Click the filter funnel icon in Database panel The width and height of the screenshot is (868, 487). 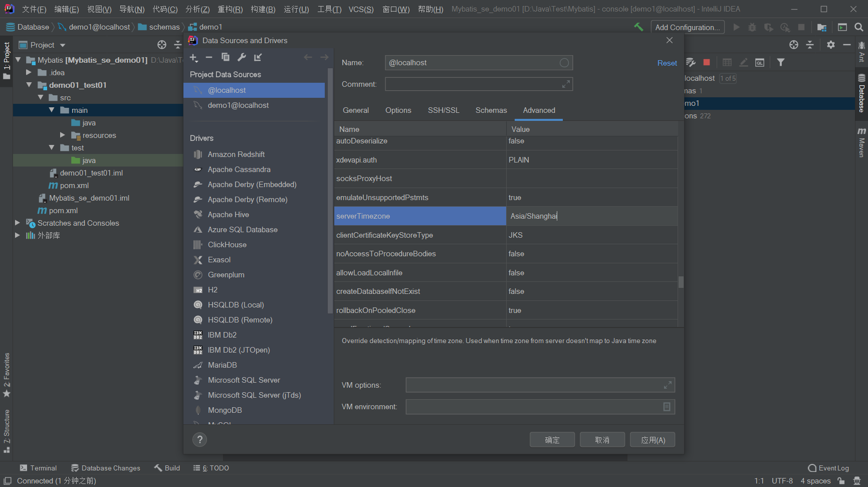pyautogui.click(x=781, y=62)
